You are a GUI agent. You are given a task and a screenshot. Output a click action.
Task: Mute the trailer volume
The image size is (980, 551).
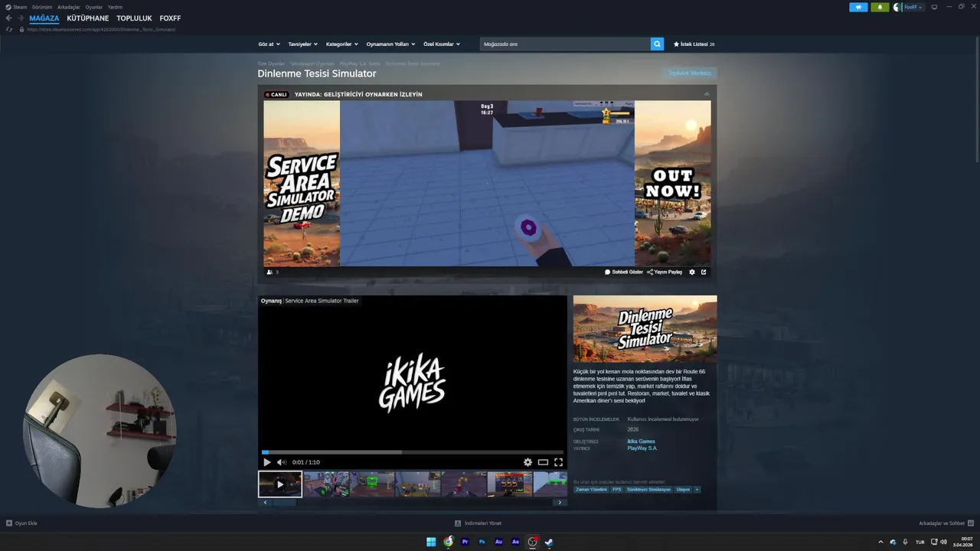(x=281, y=462)
